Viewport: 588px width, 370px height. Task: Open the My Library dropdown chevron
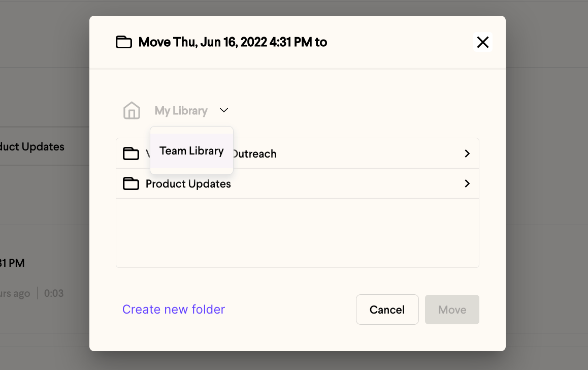pos(224,110)
